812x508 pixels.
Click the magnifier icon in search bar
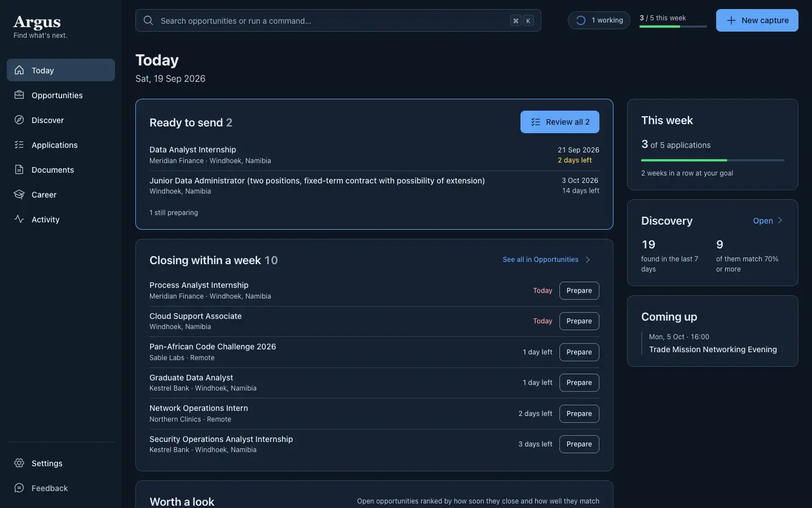(148, 20)
